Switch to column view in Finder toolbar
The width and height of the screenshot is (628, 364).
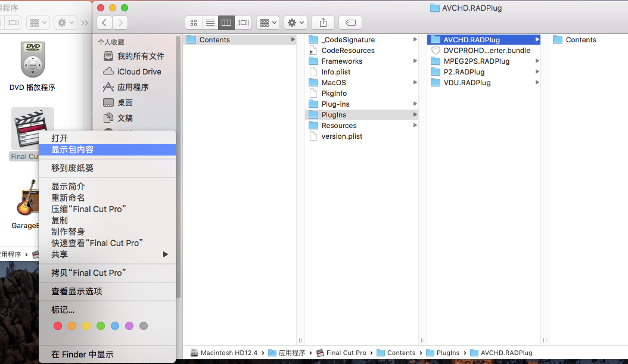pos(226,23)
